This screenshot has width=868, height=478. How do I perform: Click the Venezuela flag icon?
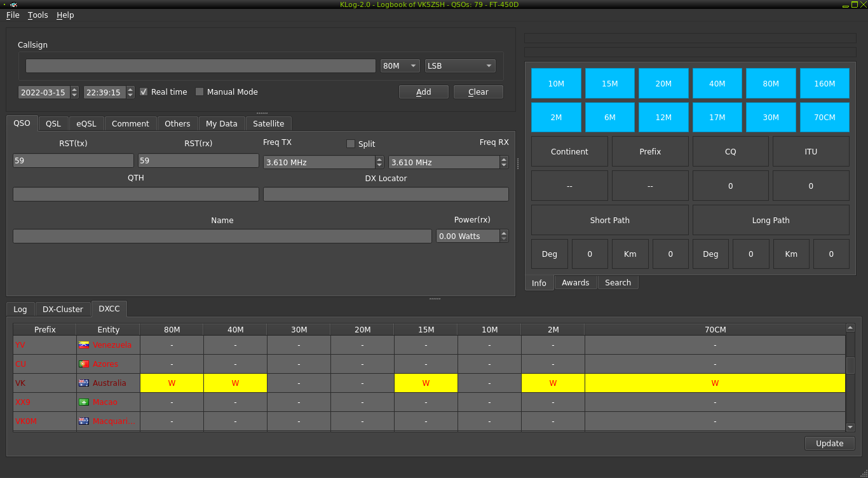(83, 345)
